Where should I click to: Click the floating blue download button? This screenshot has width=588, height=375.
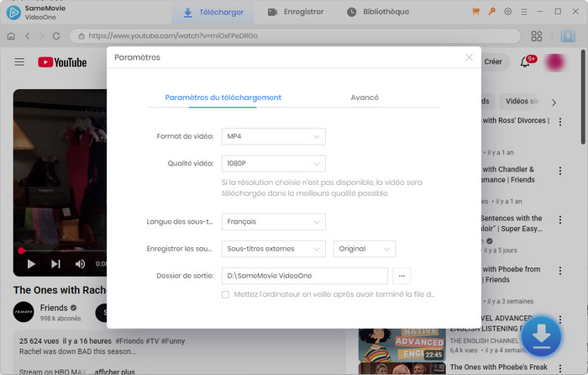541,336
